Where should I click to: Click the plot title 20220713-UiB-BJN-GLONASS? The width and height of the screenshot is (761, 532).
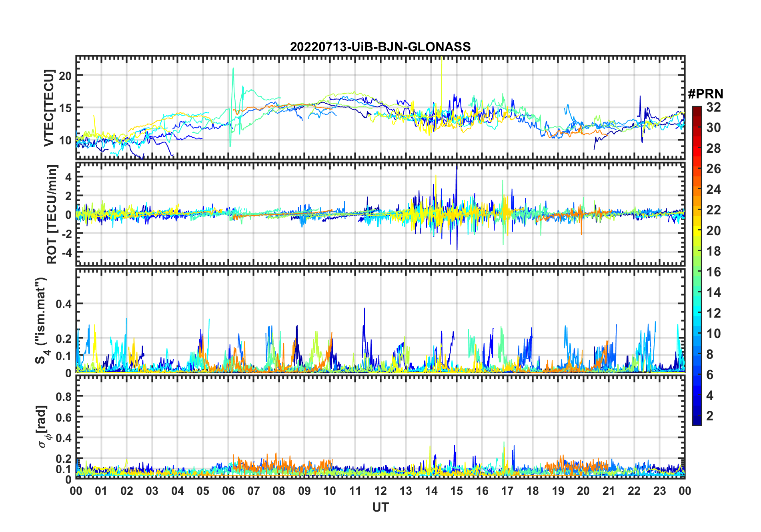click(x=380, y=47)
